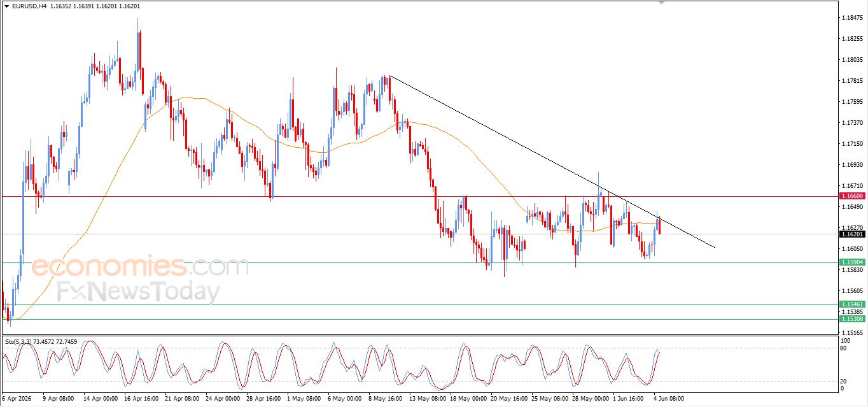
Task: Click the red 1.16600 price label
Action: tap(851, 197)
